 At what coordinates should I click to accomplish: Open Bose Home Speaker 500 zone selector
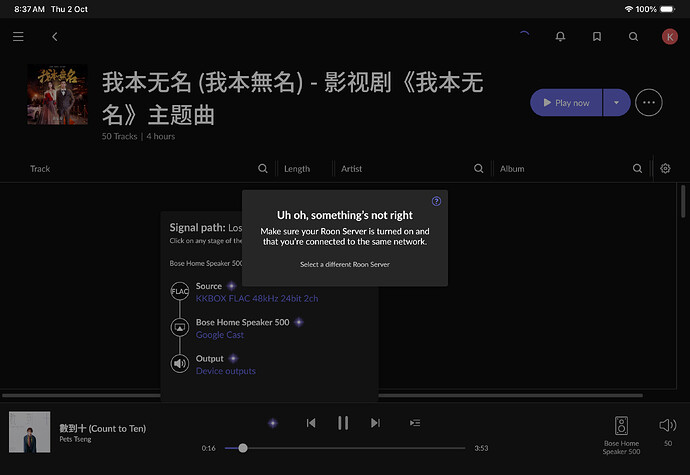point(621,432)
